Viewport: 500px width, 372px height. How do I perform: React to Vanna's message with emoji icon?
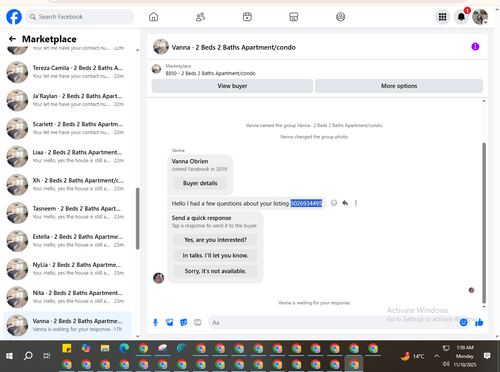click(334, 203)
